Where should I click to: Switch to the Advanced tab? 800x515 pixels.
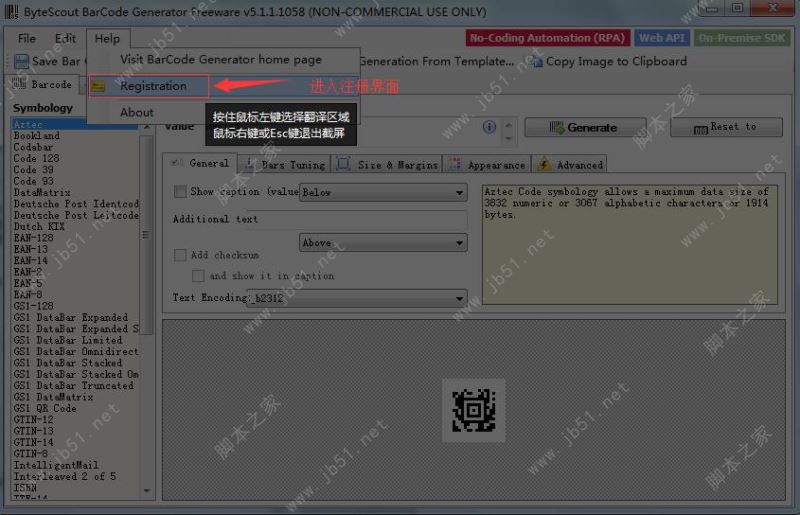tap(569, 164)
